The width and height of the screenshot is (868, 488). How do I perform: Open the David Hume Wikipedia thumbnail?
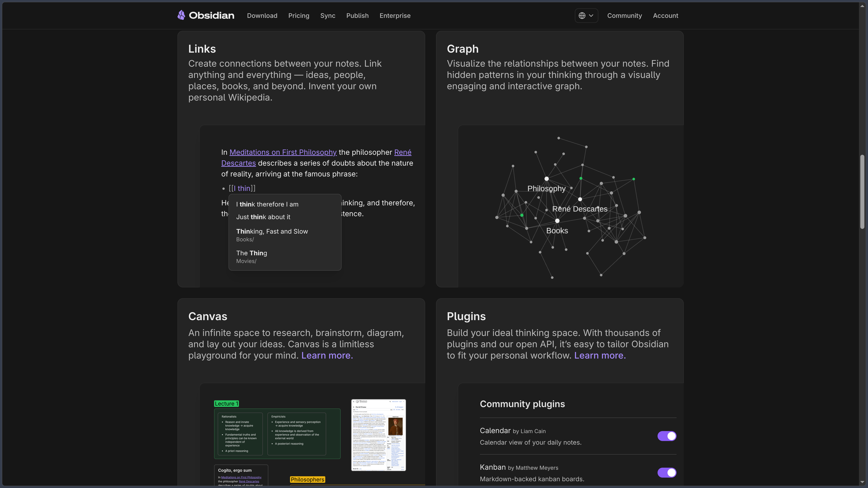[x=378, y=435]
